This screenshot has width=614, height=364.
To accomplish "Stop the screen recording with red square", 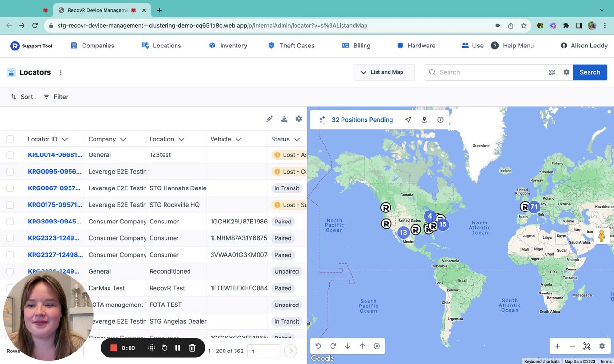I will (x=114, y=348).
